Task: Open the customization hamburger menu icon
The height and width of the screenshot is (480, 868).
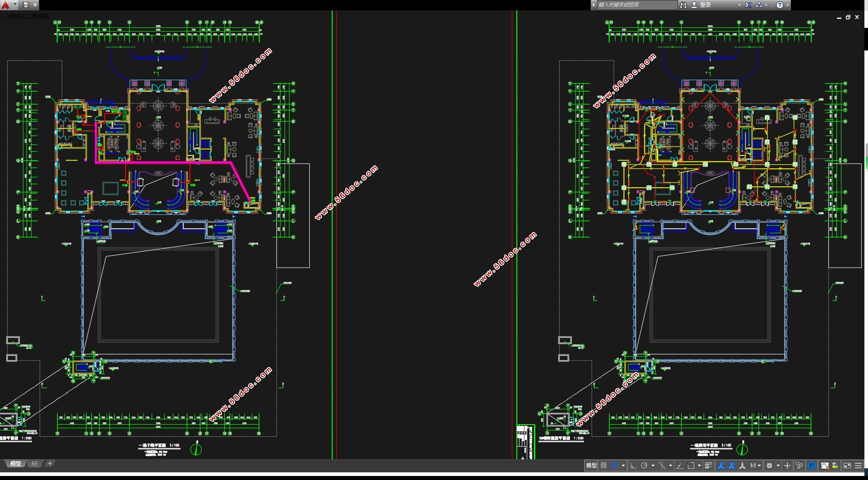Action: pyautogui.click(x=859, y=466)
